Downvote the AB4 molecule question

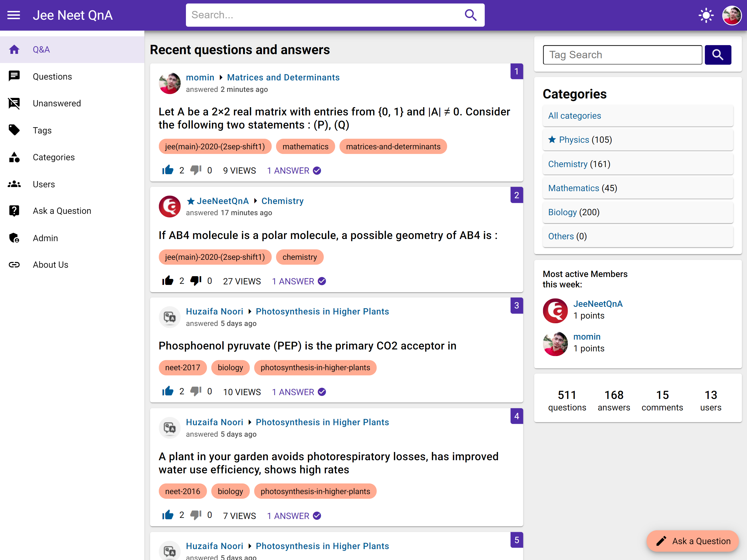pos(196,281)
